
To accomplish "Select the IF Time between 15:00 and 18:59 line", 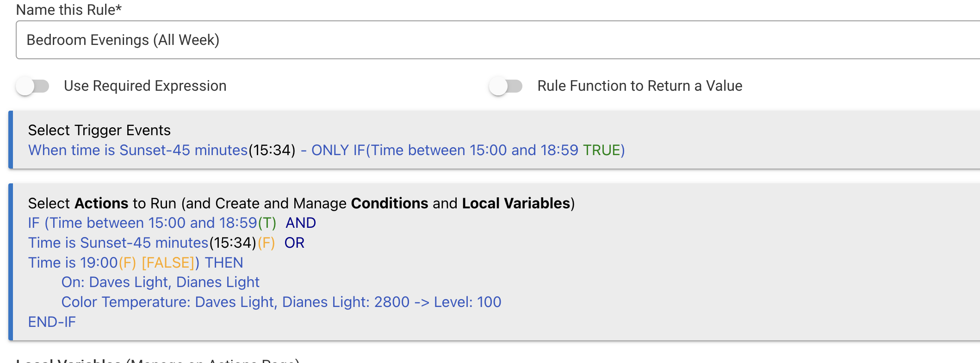I will click(142, 223).
